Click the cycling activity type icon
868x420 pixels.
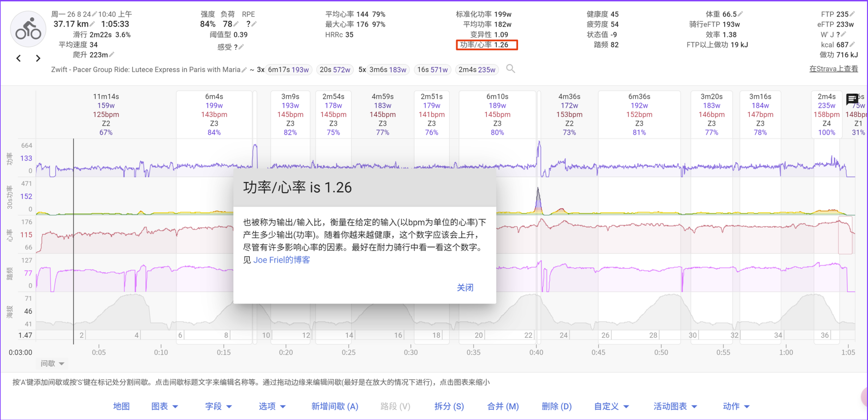pyautogui.click(x=28, y=29)
